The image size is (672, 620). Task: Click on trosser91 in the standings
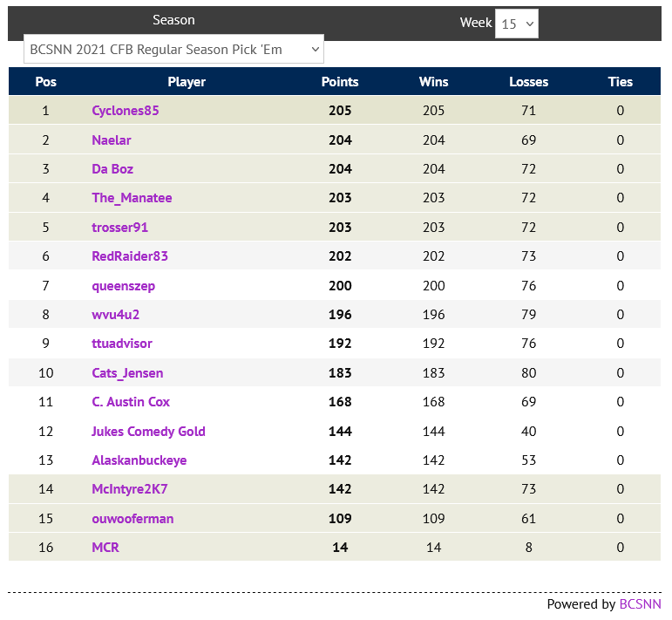point(120,228)
